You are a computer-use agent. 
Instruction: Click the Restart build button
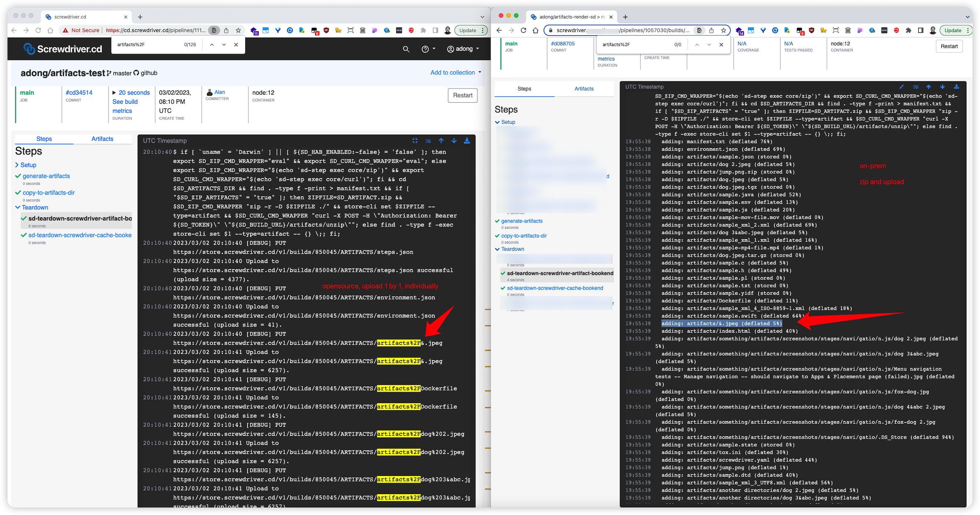(x=462, y=95)
